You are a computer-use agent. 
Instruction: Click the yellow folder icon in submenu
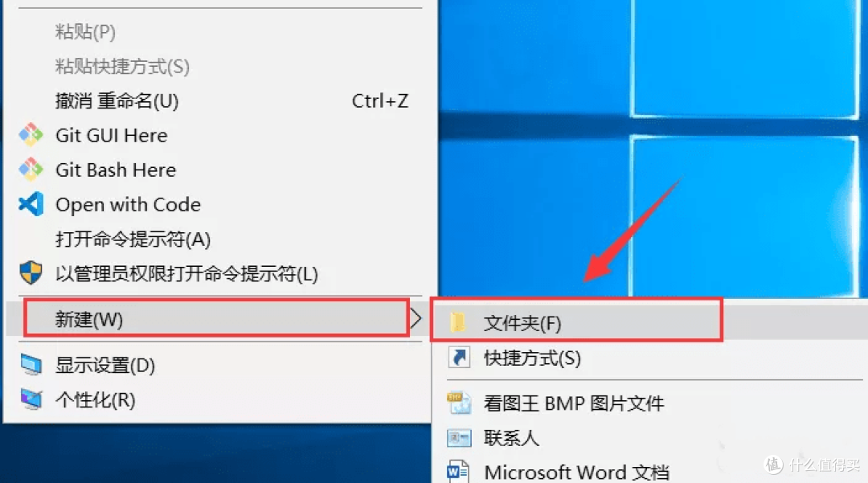pyautogui.click(x=458, y=323)
